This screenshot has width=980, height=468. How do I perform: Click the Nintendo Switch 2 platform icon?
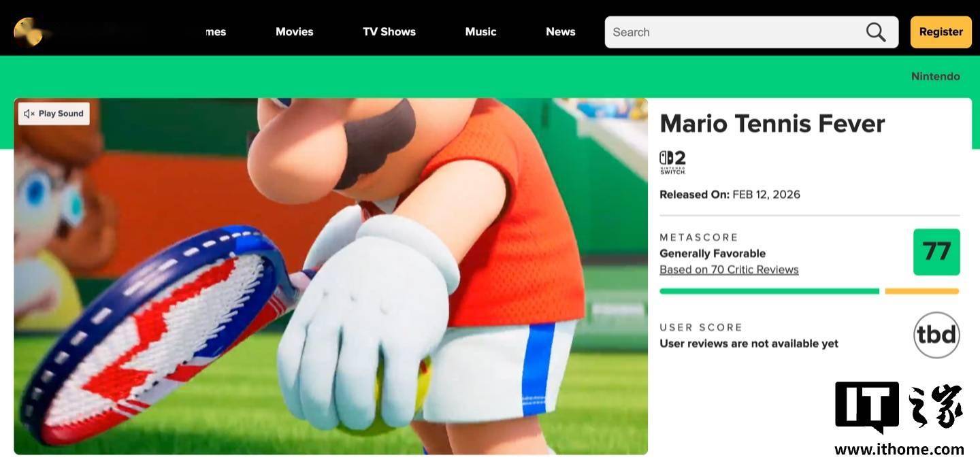(672, 163)
